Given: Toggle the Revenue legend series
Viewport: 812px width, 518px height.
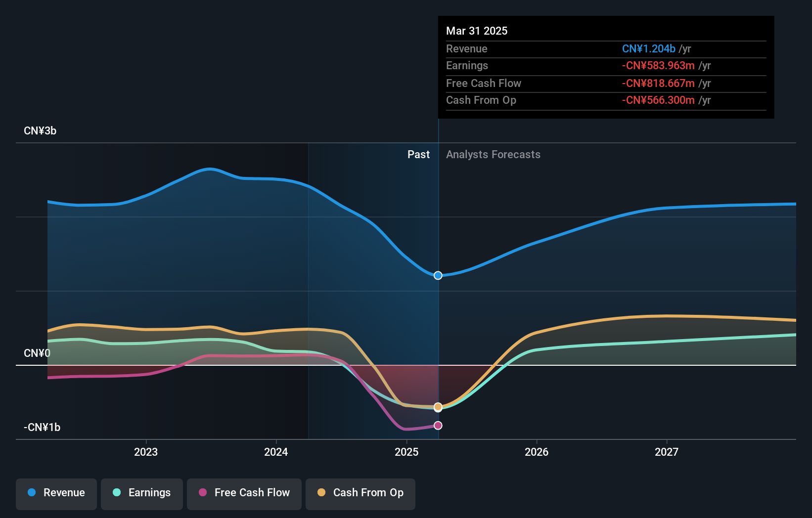Looking at the screenshot, I should click(56, 494).
